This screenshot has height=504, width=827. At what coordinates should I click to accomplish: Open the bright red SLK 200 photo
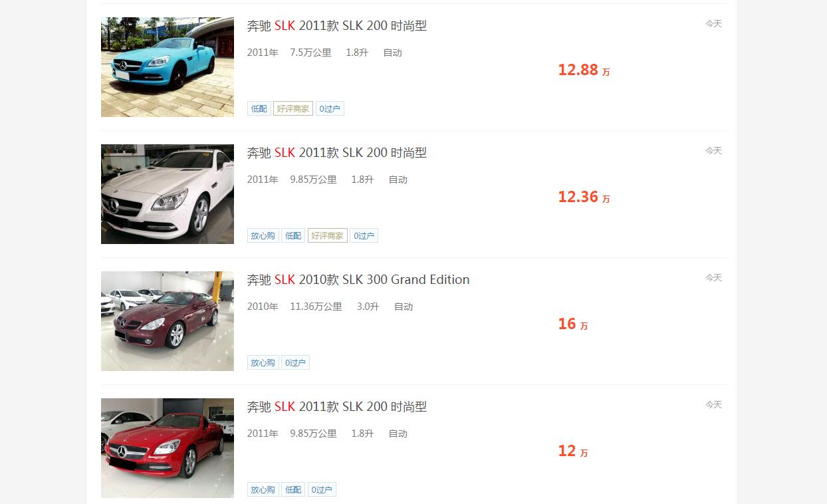click(x=168, y=448)
